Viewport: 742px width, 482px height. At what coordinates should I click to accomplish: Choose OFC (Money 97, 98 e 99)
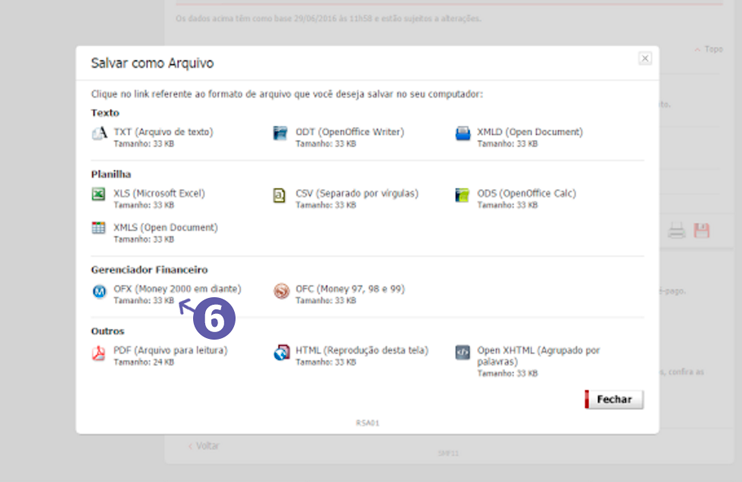pyautogui.click(x=350, y=289)
